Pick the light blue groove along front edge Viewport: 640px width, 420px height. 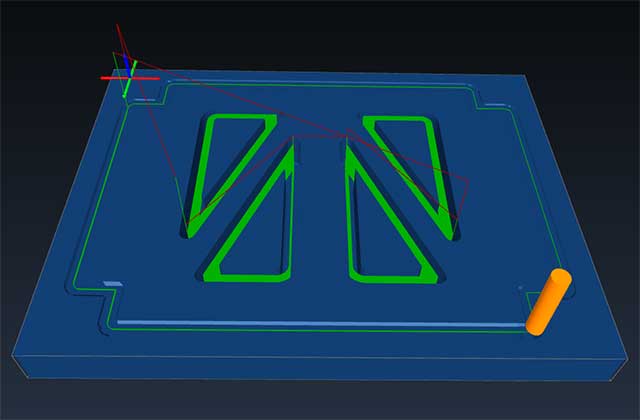click(320, 324)
